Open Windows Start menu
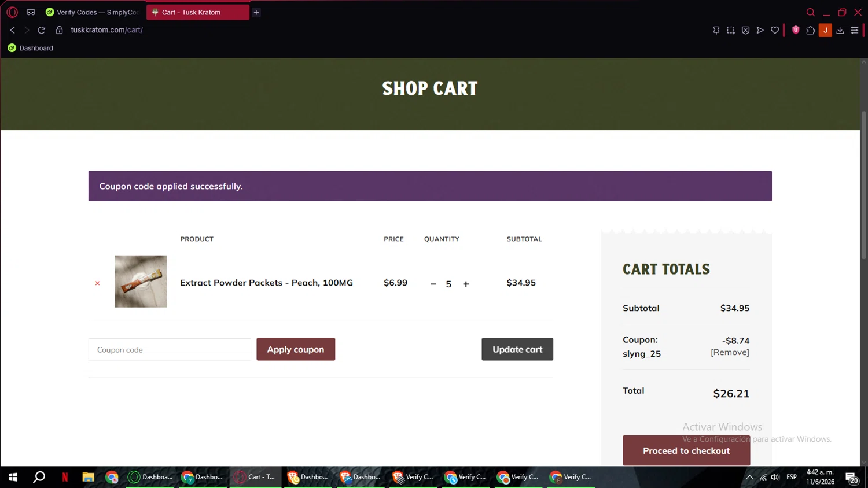 pos(13,477)
